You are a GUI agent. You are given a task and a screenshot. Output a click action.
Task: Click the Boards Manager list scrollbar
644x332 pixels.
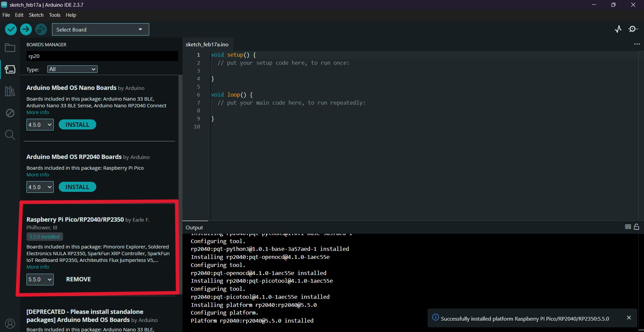tap(180, 184)
